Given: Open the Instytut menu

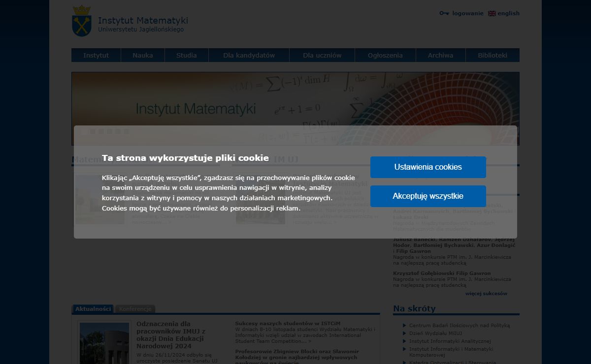Looking at the screenshot, I should coord(96,55).
